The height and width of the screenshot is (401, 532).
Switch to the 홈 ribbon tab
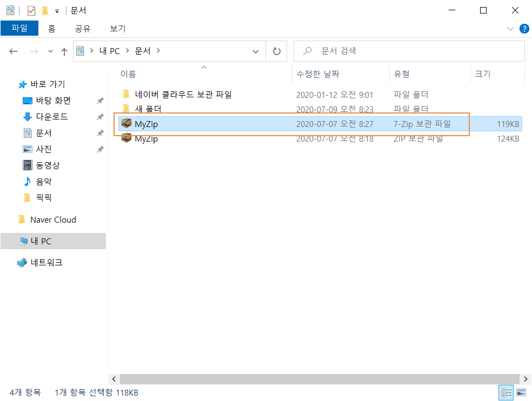51,29
